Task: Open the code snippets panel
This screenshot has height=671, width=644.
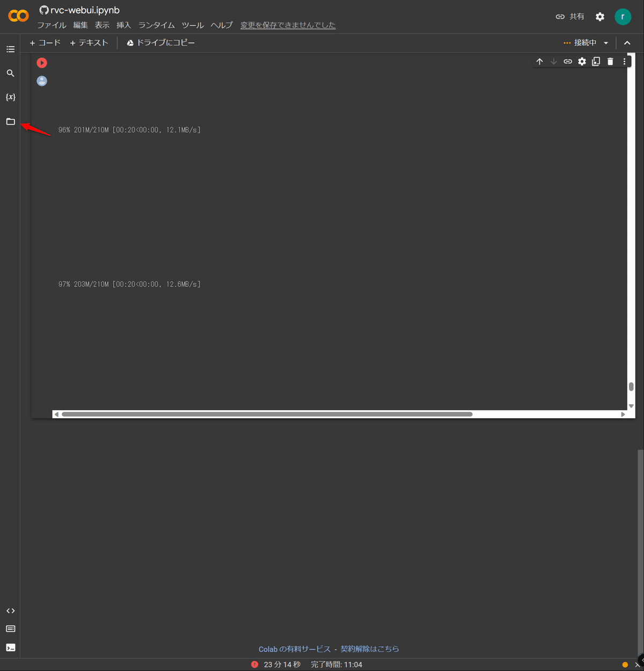Action: coord(10,610)
